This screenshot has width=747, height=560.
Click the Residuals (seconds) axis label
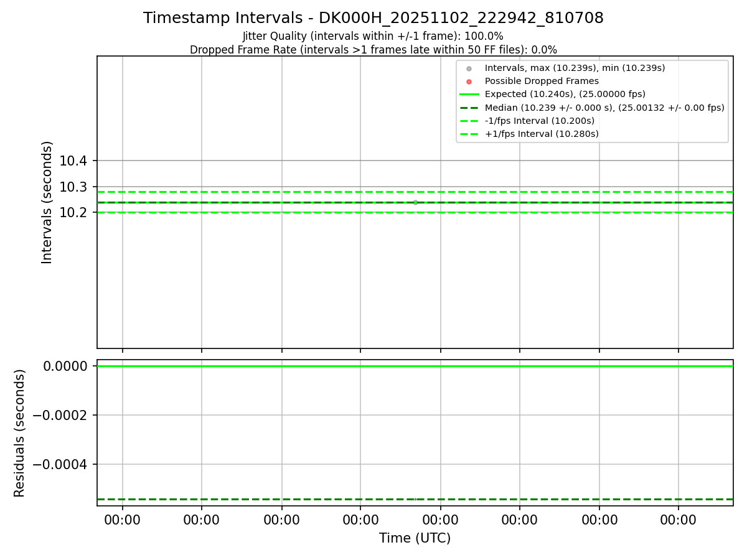pos(20,433)
